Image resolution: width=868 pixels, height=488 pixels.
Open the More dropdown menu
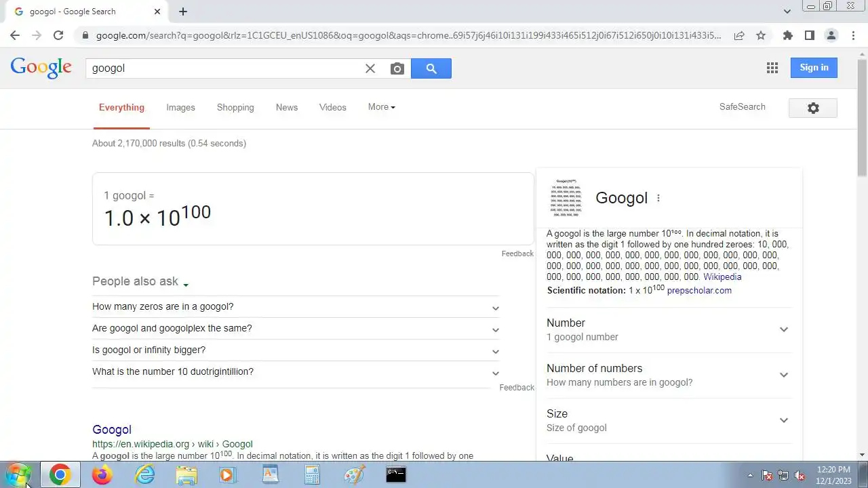(x=381, y=107)
